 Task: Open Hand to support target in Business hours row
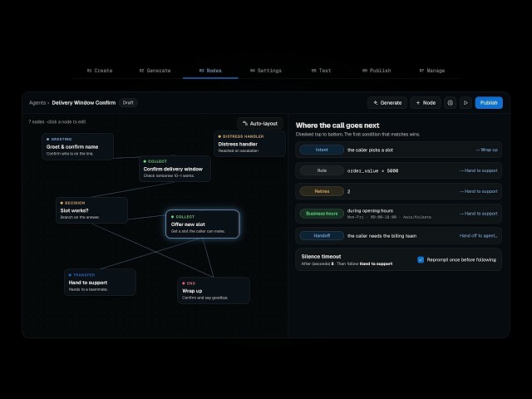478,214
